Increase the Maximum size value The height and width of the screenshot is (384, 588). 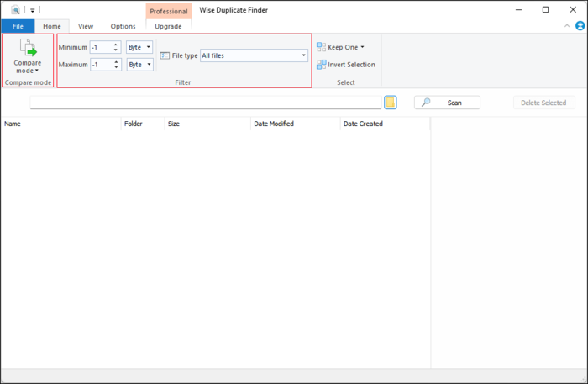[116, 61]
